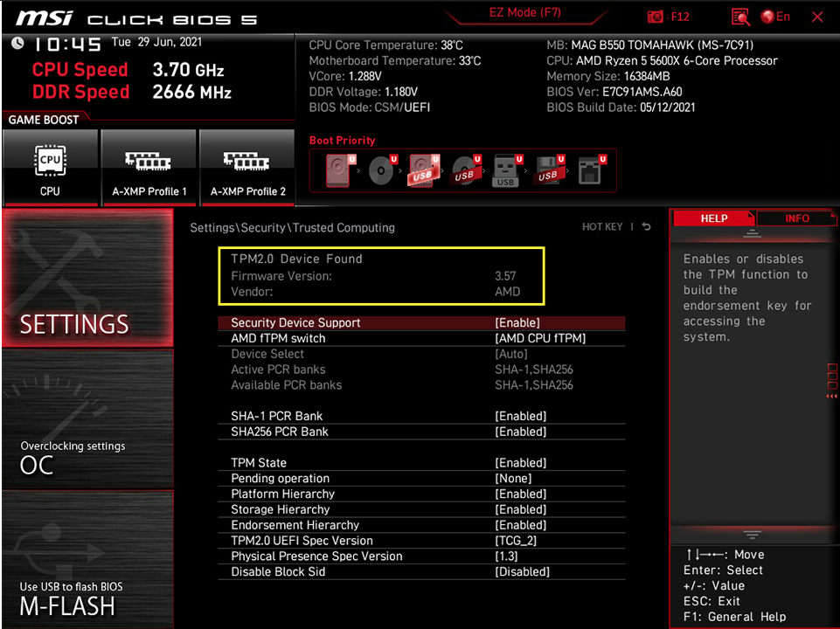Select the USB floppy boot device icon
Screen dimensions: 840x629
click(549, 170)
